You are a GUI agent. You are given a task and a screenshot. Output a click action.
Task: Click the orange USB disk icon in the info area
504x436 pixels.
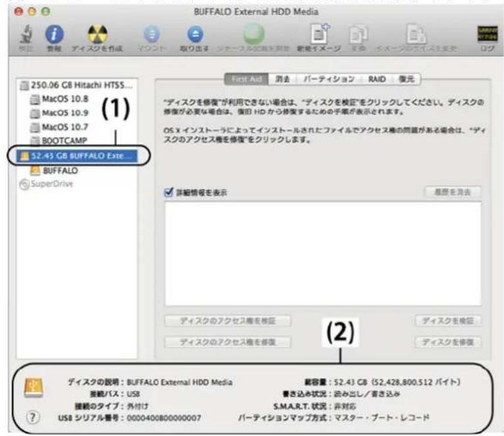tap(34, 388)
